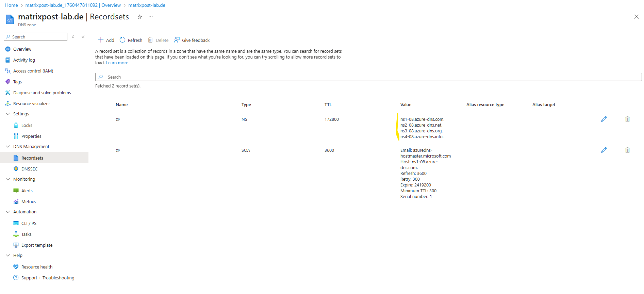Open Tasks under Automation
This screenshot has width=644, height=294.
[x=27, y=234]
